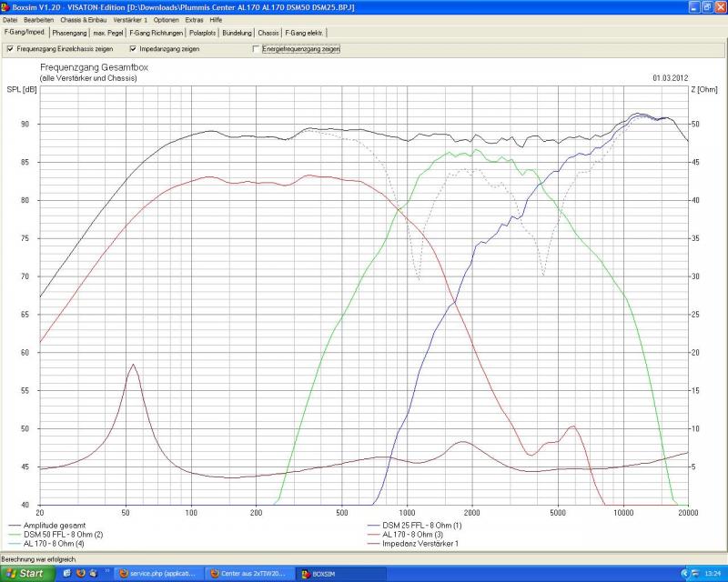Enable Energiefrequenzgang zeigen checkbox
Viewport: 728px width, 582px height.
[256, 49]
